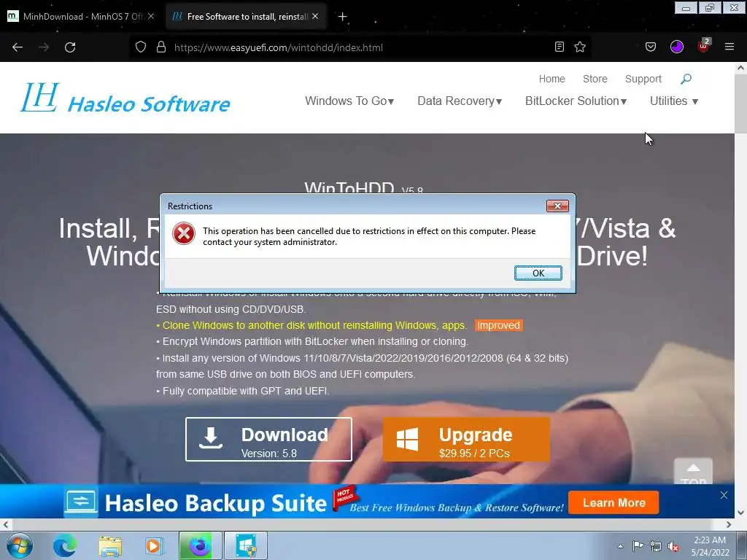This screenshot has width=747, height=560.
Task: Expand the BitLocker Solution menu
Action: [576, 101]
